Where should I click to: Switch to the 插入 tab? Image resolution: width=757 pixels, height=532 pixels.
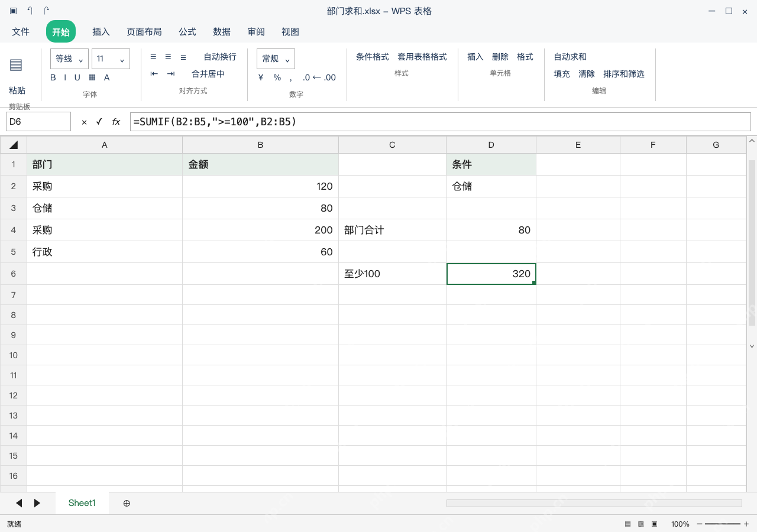click(x=101, y=31)
